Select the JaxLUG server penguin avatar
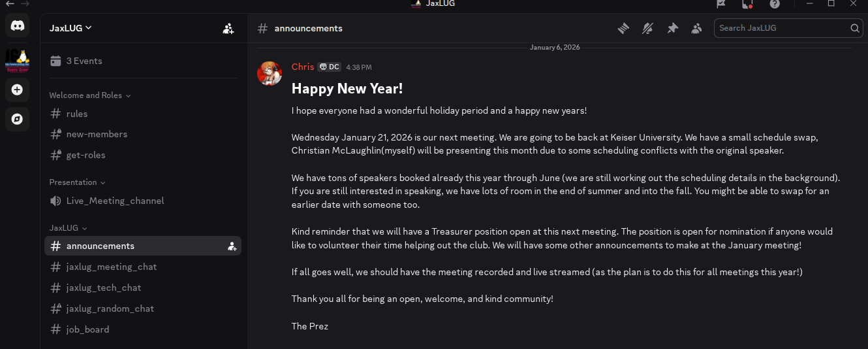This screenshot has width=868, height=349. coord(18,59)
